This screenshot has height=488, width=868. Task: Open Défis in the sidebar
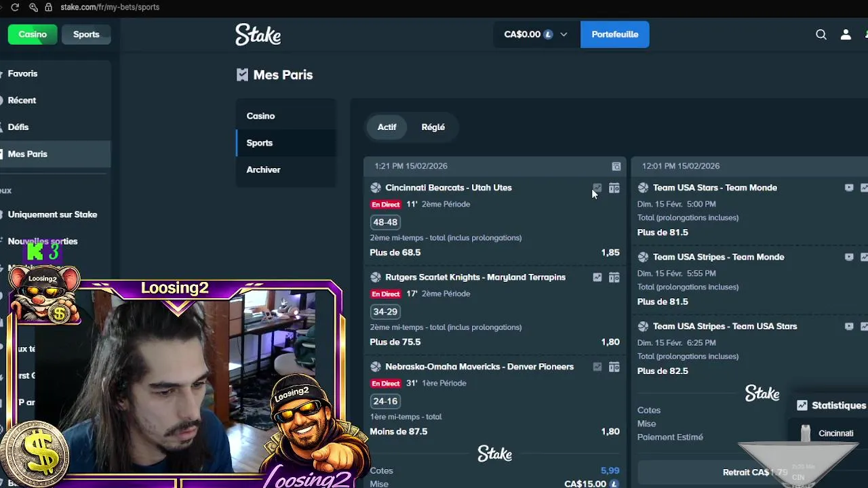pyautogui.click(x=18, y=127)
